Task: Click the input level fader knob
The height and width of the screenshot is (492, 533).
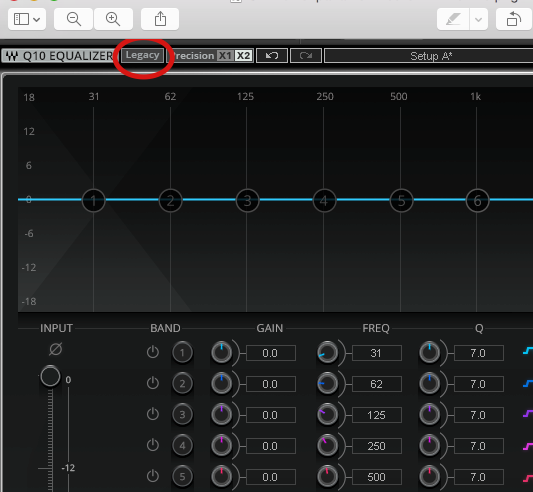Action: (50, 376)
